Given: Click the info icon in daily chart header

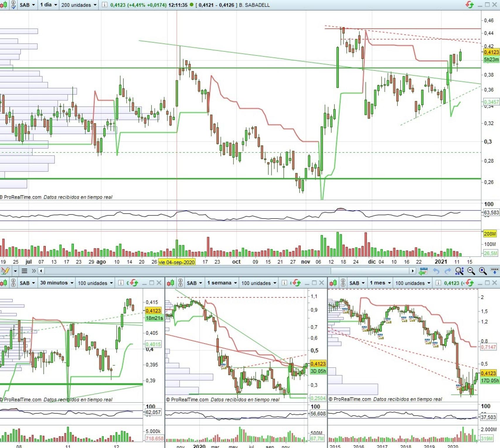Looking at the screenshot, I should click(104, 5).
